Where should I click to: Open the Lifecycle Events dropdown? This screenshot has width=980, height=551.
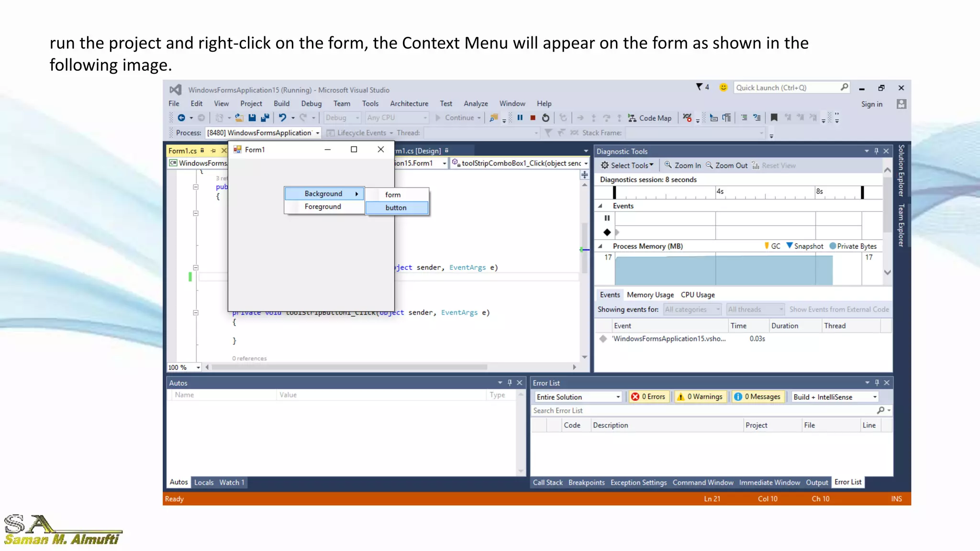(391, 133)
